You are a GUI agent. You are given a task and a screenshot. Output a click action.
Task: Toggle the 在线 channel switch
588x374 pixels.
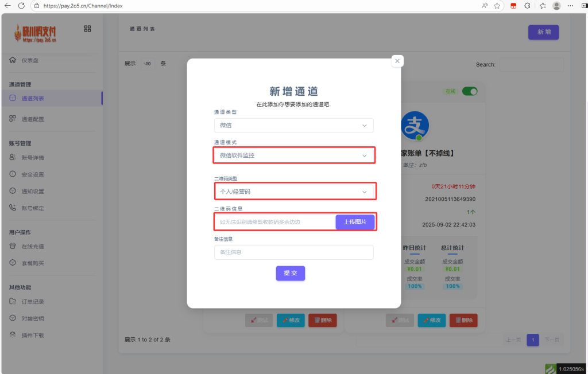pos(470,91)
